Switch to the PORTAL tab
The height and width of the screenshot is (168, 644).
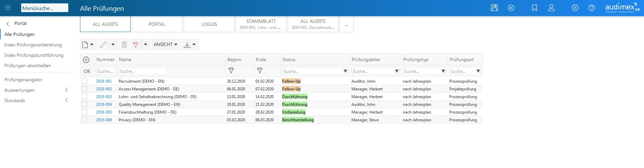point(157,24)
